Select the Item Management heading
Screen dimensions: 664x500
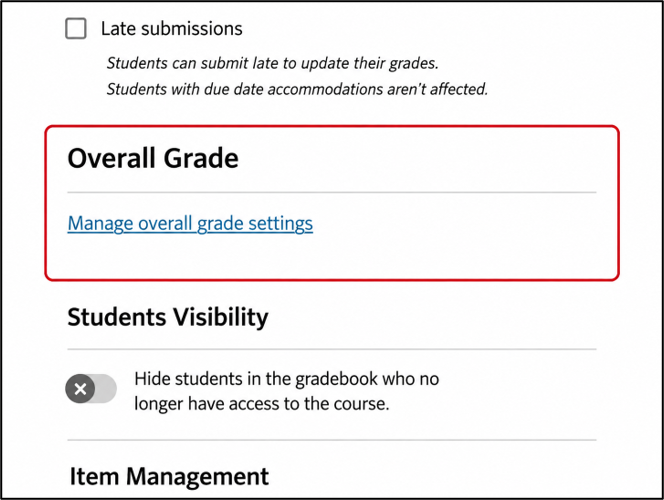(x=169, y=476)
